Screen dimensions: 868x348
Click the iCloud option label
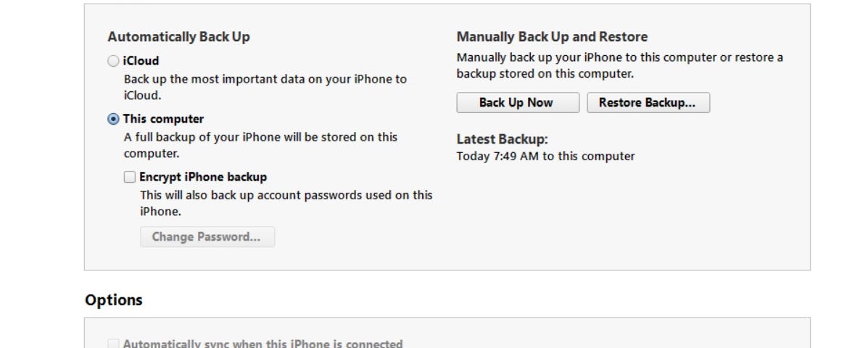pos(141,61)
